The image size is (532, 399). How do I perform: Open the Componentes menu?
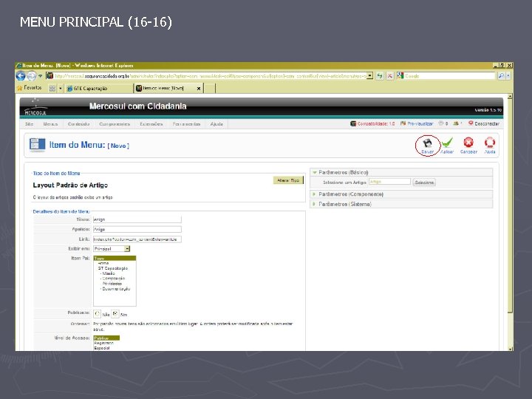(x=115, y=124)
